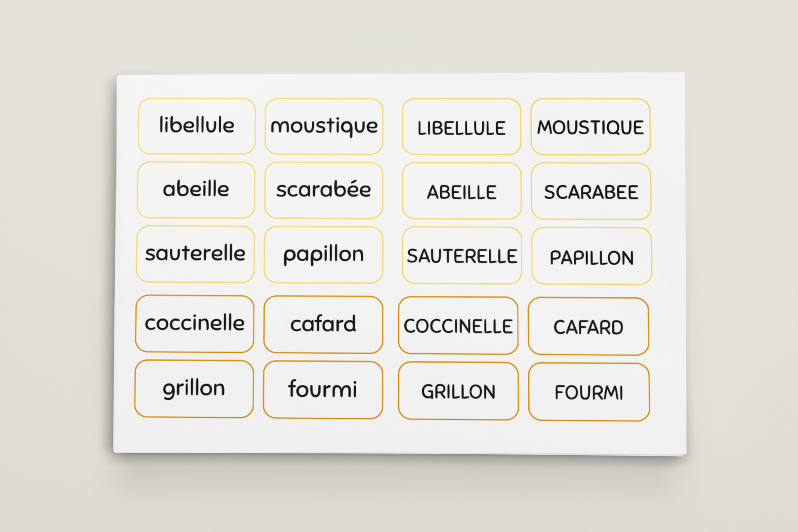798x532 pixels.
Task: Click the uppercase "COCCINELLE" card
Action: [458, 325]
